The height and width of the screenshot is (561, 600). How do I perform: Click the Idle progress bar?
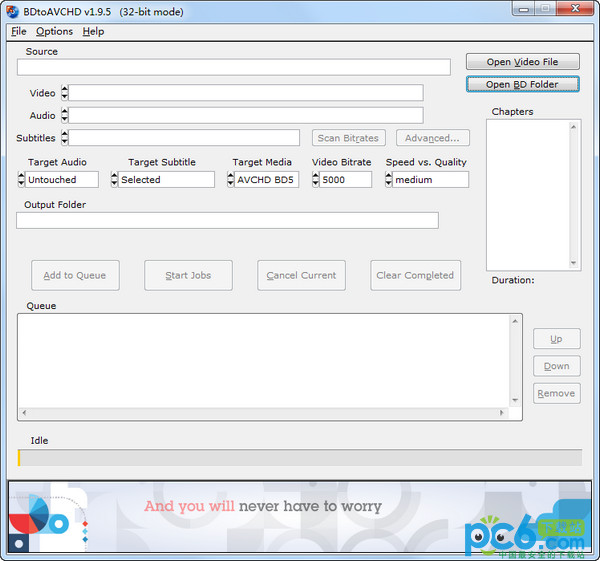(300, 457)
